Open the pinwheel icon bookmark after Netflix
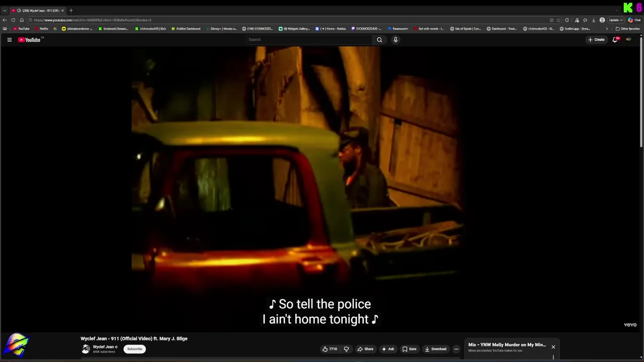 [55, 29]
